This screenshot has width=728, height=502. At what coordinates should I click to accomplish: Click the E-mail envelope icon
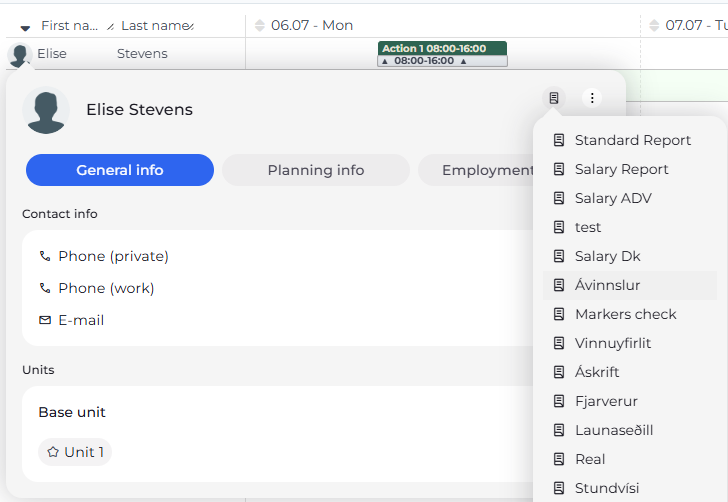point(45,320)
